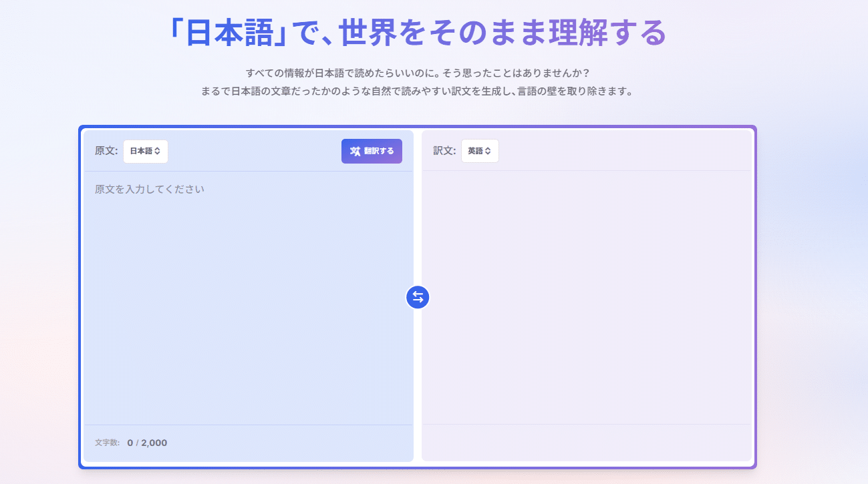Click the up-down chevron beside 英語
Viewport: 868px width, 484px height.
(488, 152)
